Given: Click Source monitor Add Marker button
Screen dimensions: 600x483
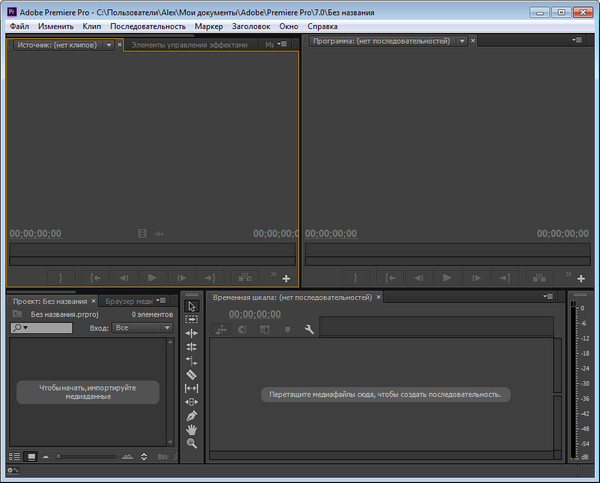Looking at the screenshot, I should pyautogui.click(x=60, y=277).
